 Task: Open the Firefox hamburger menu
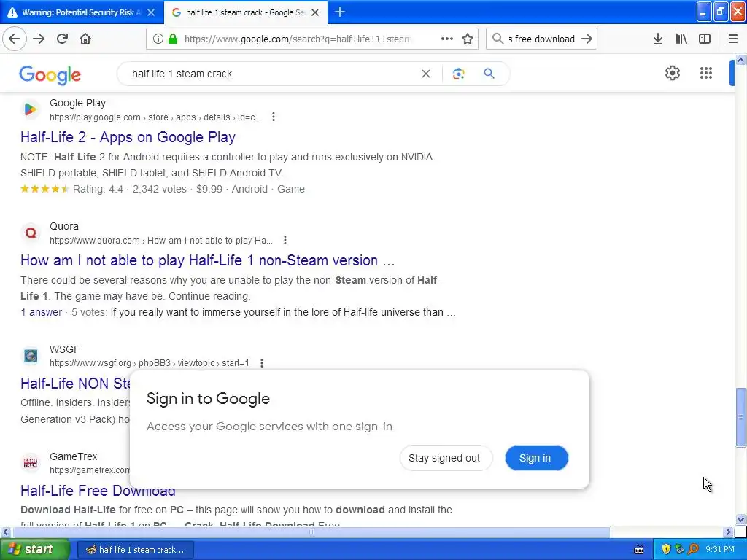tap(733, 39)
